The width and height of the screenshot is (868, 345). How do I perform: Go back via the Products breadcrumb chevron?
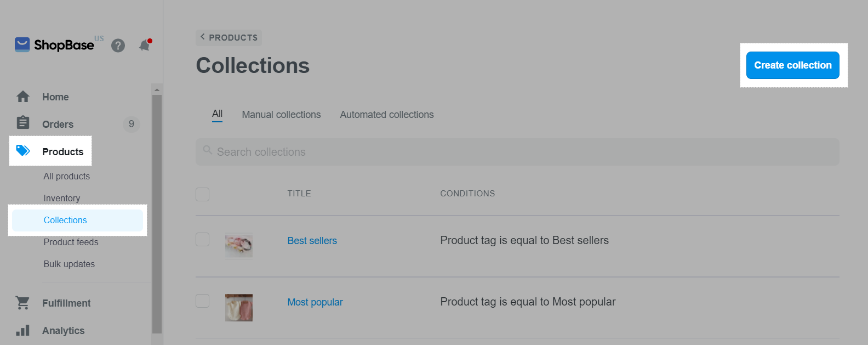click(203, 37)
